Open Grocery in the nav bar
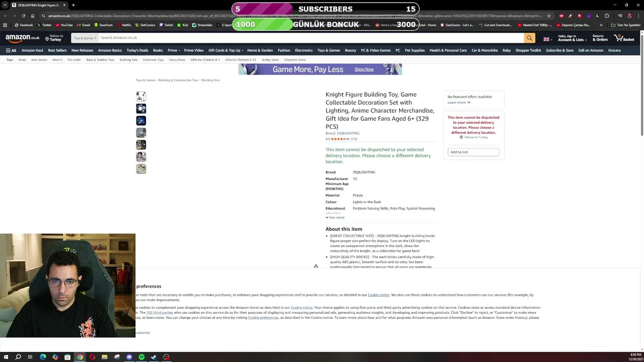 (614, 50)
